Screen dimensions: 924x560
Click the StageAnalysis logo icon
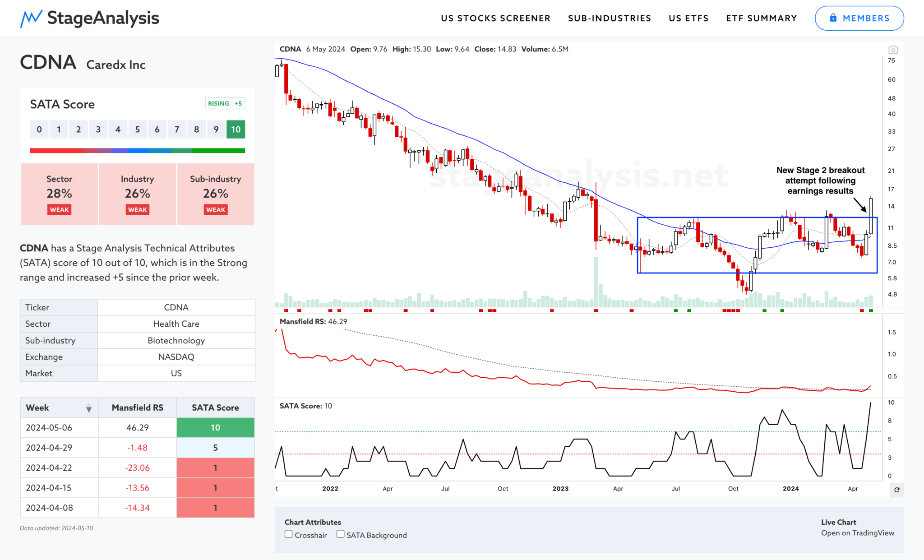(31, 19)
